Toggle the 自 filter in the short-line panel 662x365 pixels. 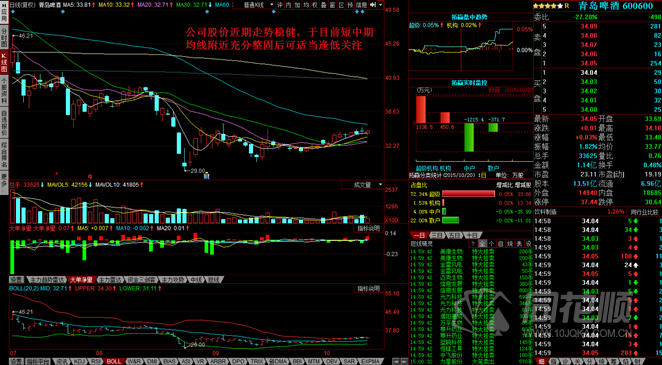click(500, 243)
